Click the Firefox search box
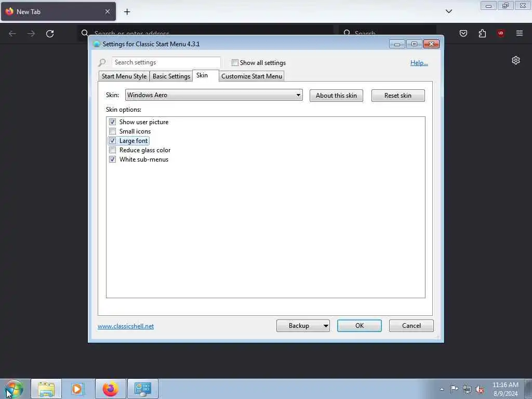This screenshot has height=399, width=532. point(388,33)
